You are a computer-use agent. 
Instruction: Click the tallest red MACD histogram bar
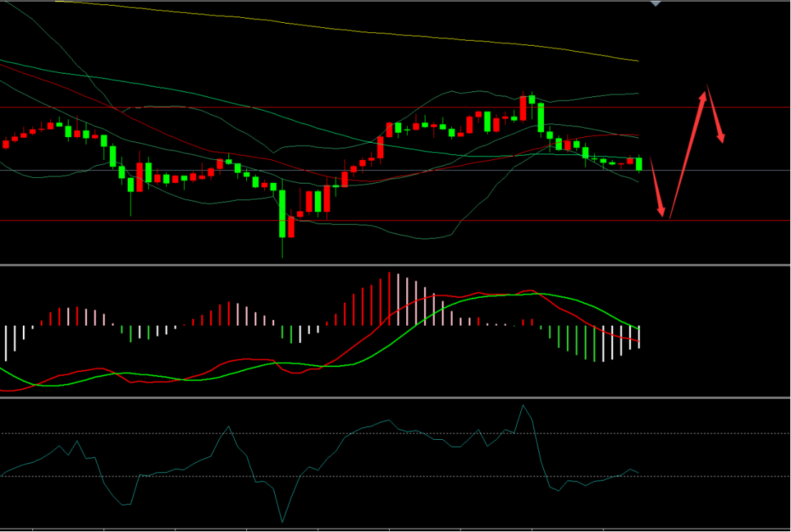point(389,298)
